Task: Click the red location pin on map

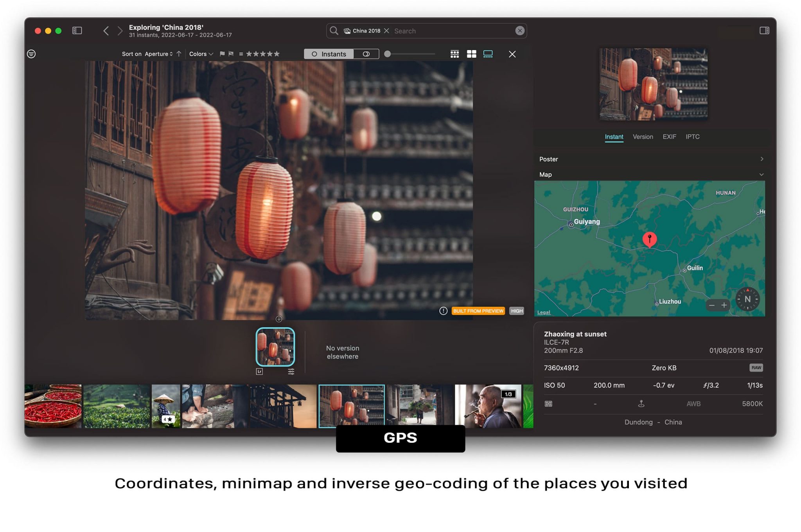Action: coord(650,239)
